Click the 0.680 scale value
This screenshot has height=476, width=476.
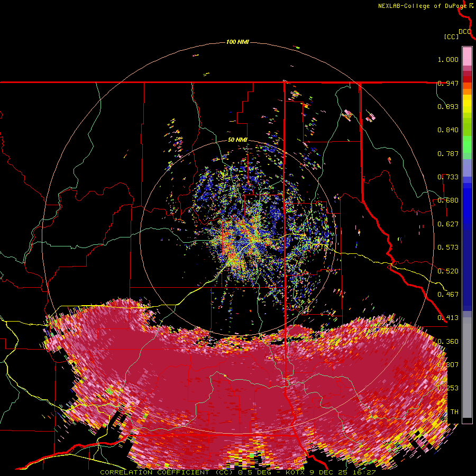coord(448,200)
